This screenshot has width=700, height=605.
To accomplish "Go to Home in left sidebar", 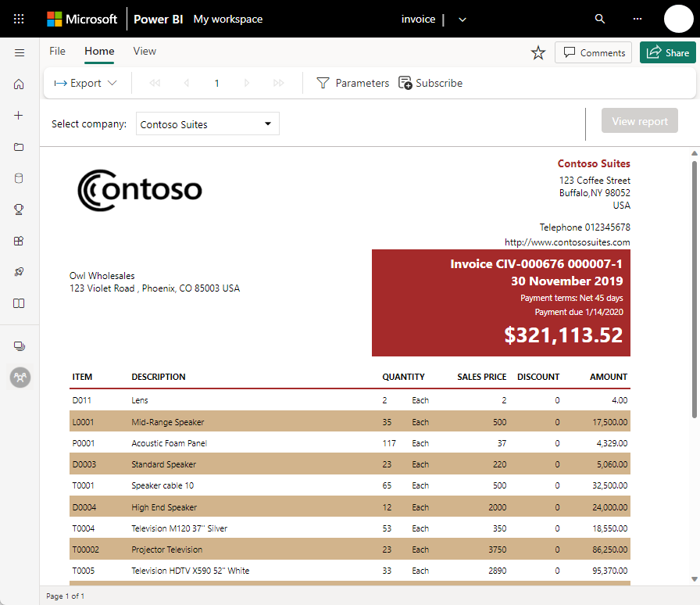I will pos(19,84).
